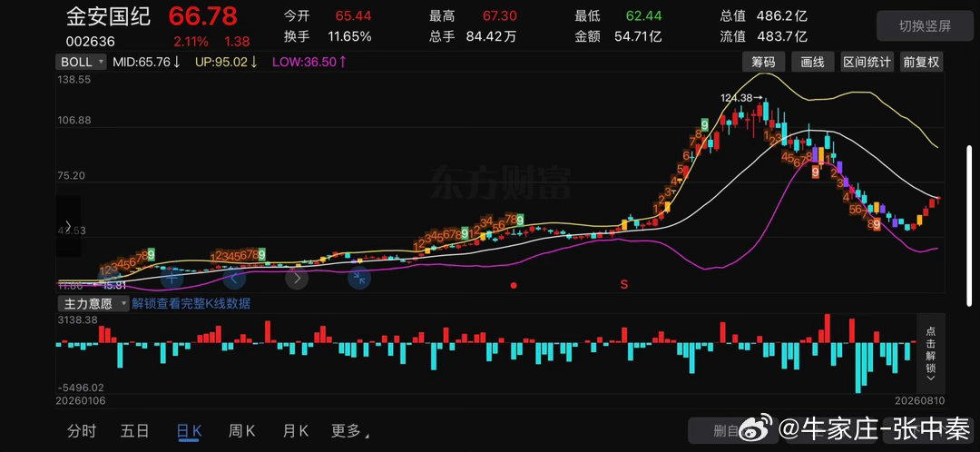Expand the left side panel arrow
Viewport: 980px width, 452px height.
[68, 226]
